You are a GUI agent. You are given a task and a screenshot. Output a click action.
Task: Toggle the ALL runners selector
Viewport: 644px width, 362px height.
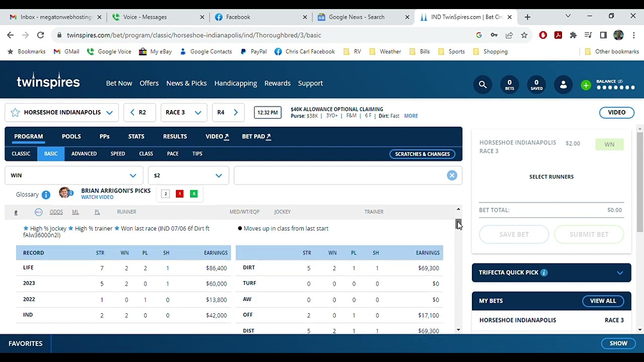tap(38, 212)
